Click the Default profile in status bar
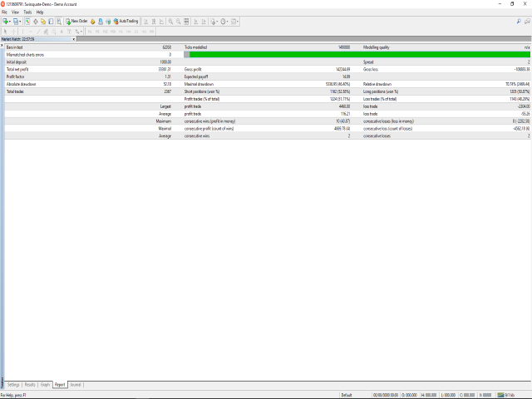This screenshot has height=399, width=532. pos(347,396)
